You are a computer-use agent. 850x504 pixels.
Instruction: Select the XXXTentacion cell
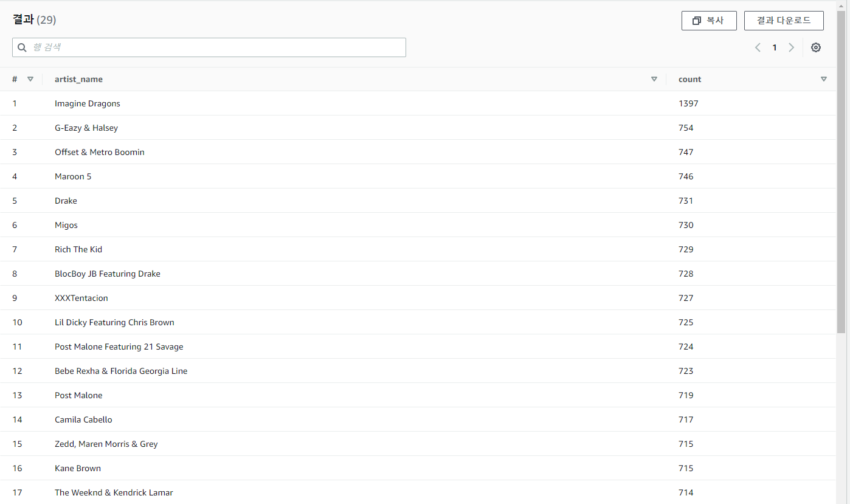(x=81, y=298)
